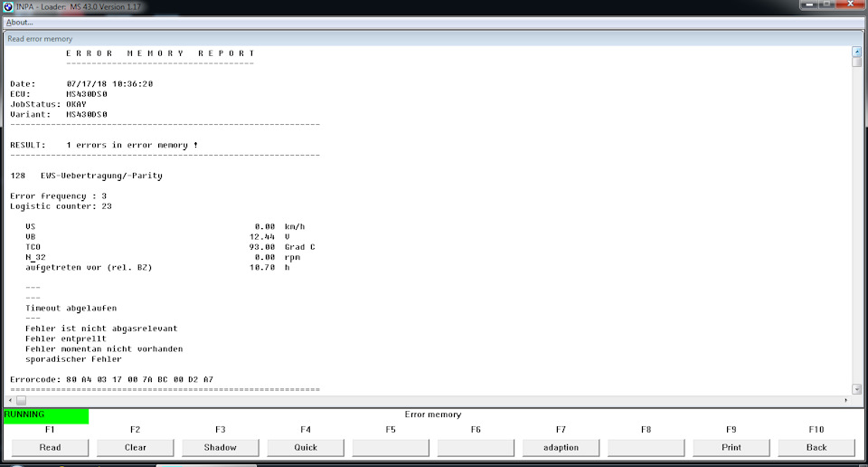Click the F1 Read button

point(50,448)
